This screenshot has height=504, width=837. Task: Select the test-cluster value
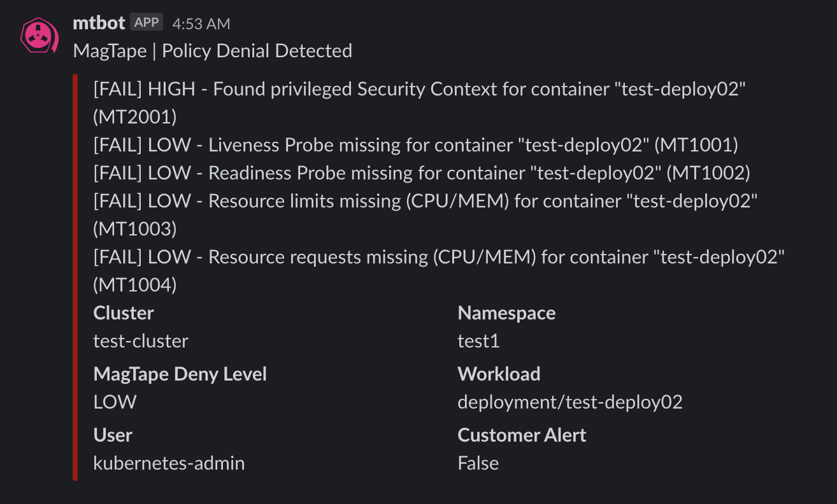(x=141, y=341)
